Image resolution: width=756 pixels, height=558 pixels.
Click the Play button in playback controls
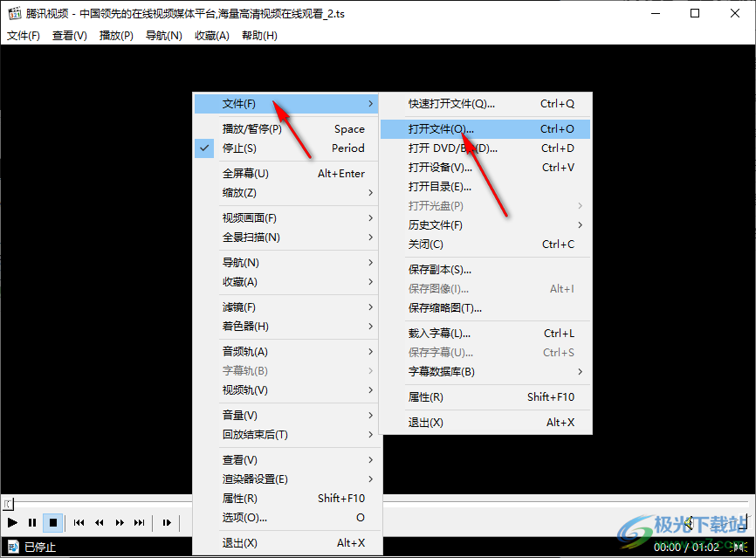(12, 523)
